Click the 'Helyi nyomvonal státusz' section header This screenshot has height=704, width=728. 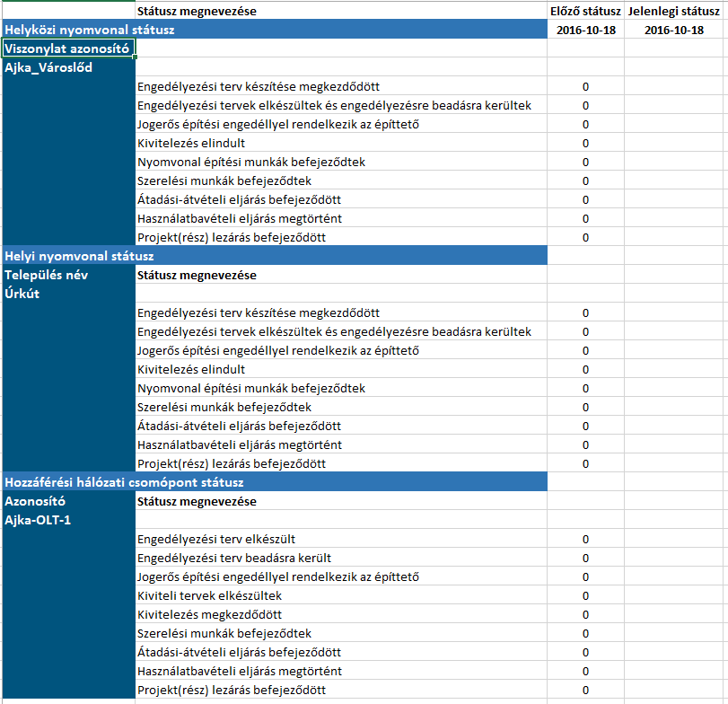pyautogui.click(x=275, y=256)
